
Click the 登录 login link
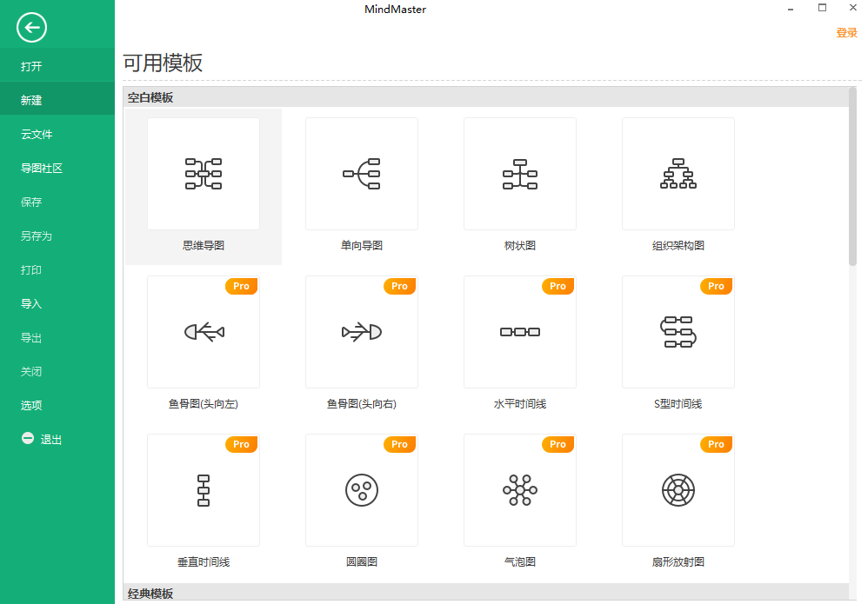(x=846, y=33)
